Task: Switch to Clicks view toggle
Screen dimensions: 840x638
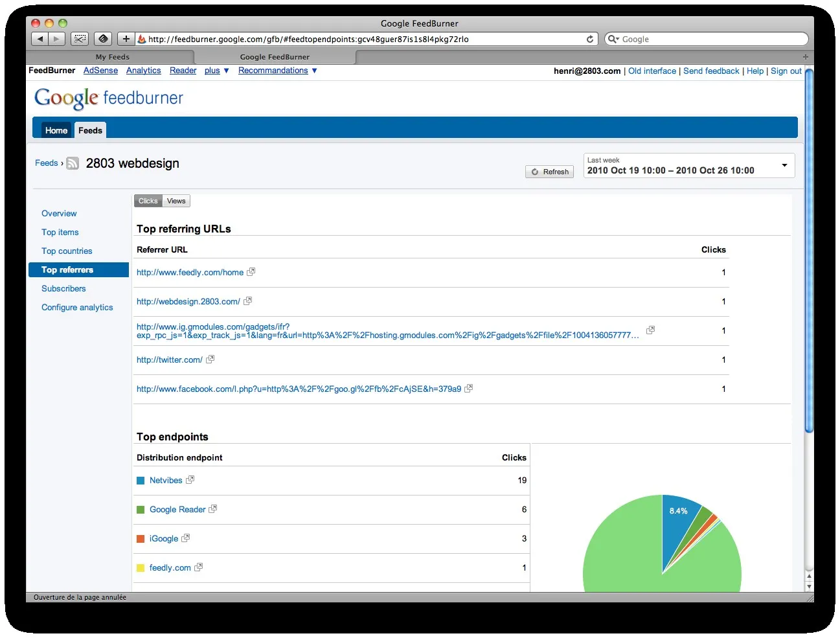Action: point(148,201)
